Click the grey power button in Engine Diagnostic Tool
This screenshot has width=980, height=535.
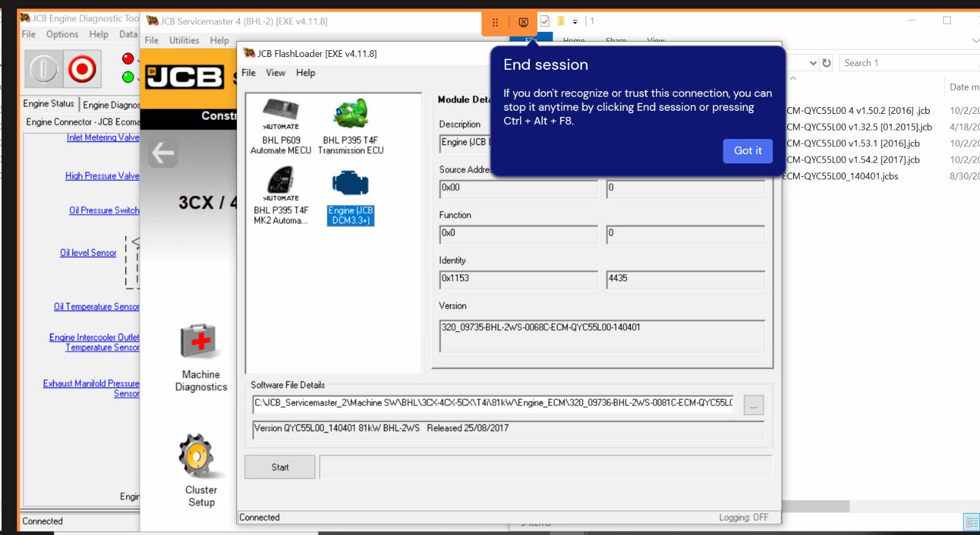tap(43, 69)
